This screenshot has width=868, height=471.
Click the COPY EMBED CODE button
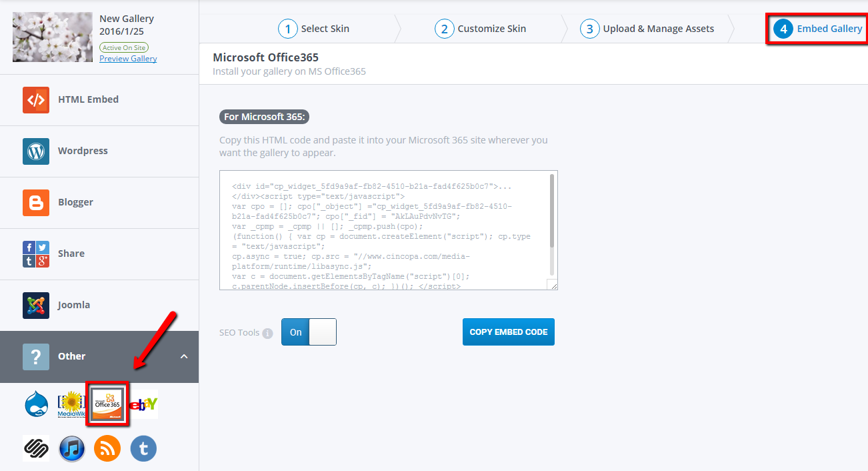tap(509, 332)
